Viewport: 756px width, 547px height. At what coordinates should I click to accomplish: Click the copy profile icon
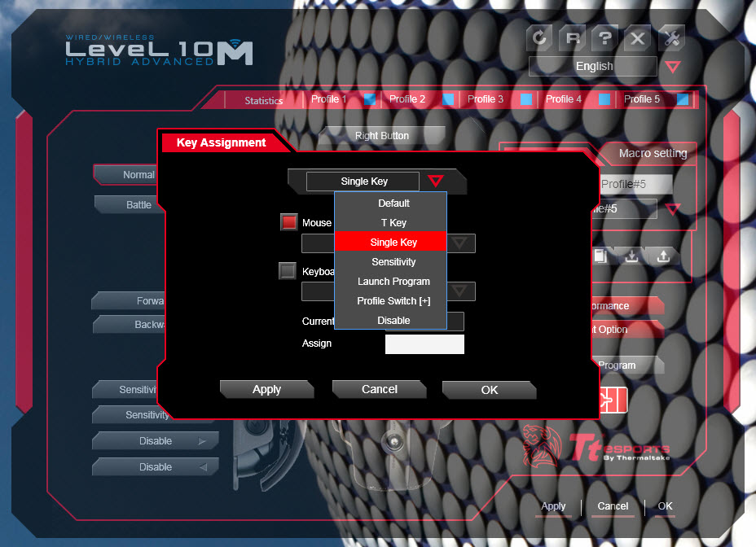click(x=600, y=256)
